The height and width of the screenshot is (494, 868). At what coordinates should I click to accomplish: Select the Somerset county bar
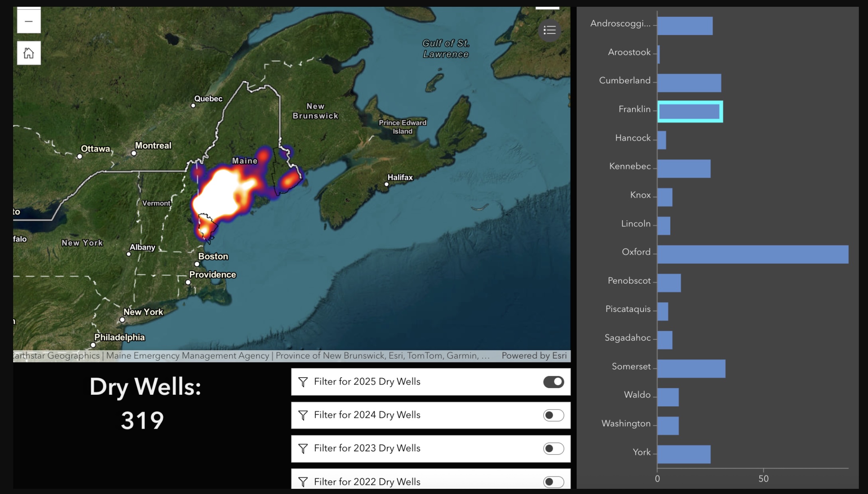coord(691,369)
